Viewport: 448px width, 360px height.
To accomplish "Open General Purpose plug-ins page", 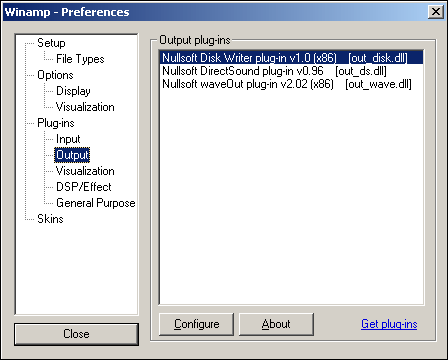I will pyautogui.click(x=96, y=203).
